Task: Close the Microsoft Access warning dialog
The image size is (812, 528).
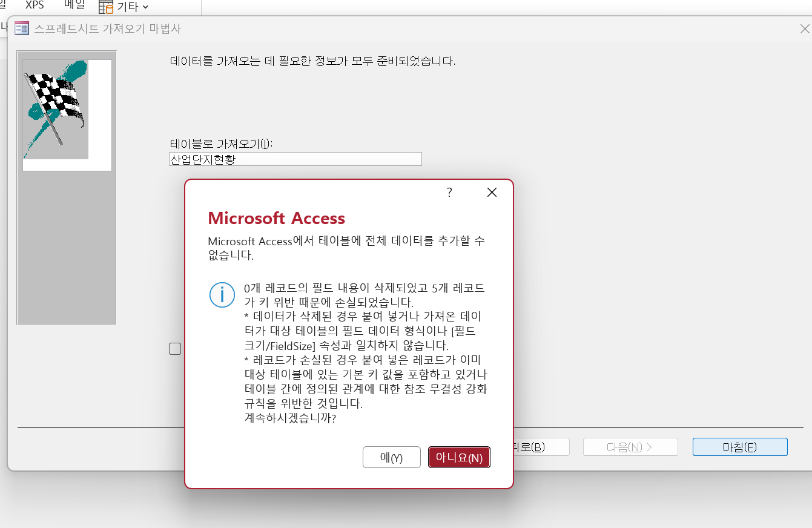Action: click(492, 193)
